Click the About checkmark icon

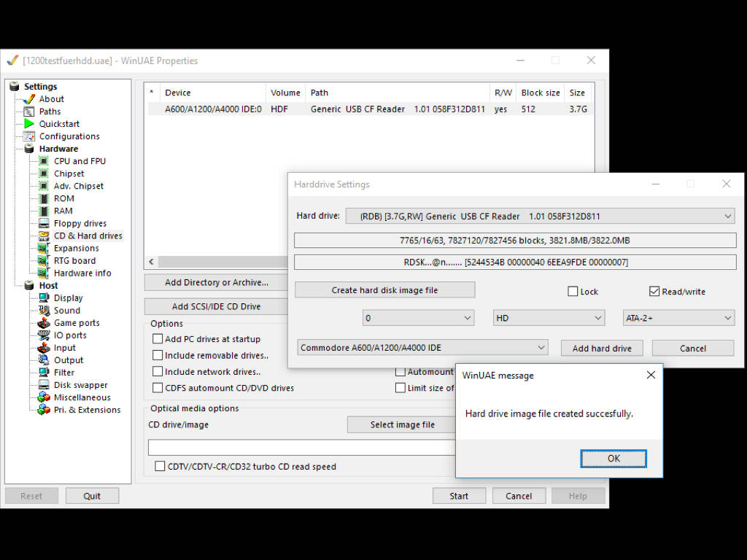[x=29, y=99]
